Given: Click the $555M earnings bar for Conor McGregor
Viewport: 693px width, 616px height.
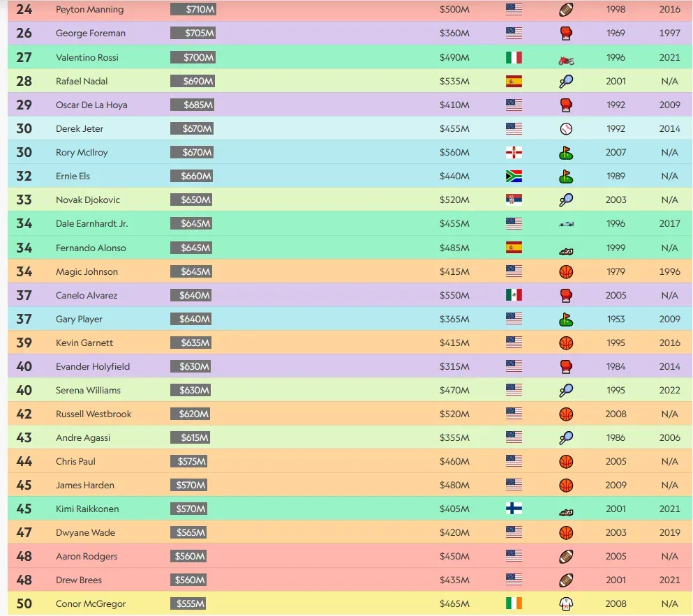Looking at the screenshot, I should [188, 603].
